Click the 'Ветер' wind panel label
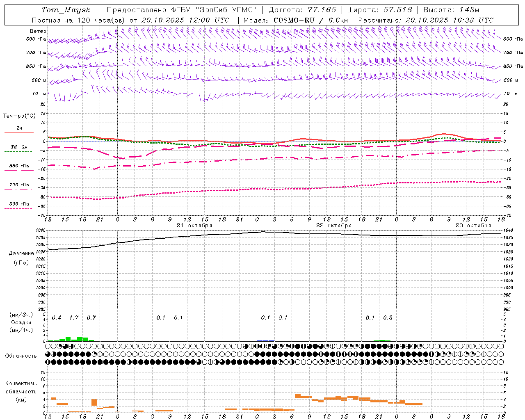Image resolution: width=525 pixels, height=420 pixels. (38, 31)
